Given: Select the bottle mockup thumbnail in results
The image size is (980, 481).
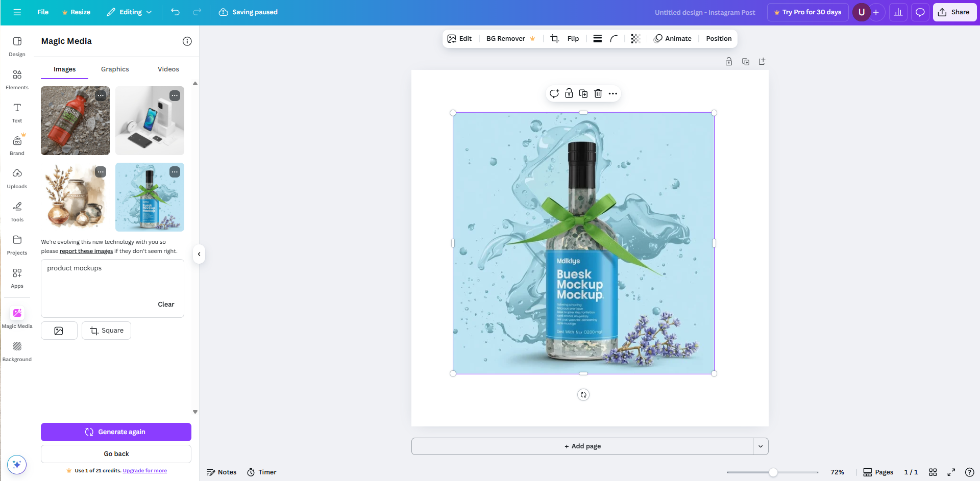Looking at the screenshot, I should point(149,197).
